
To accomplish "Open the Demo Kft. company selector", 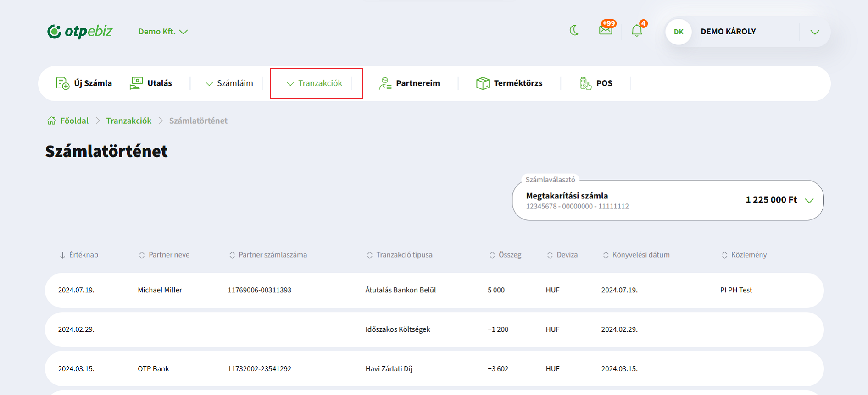I will click(163, 32).
